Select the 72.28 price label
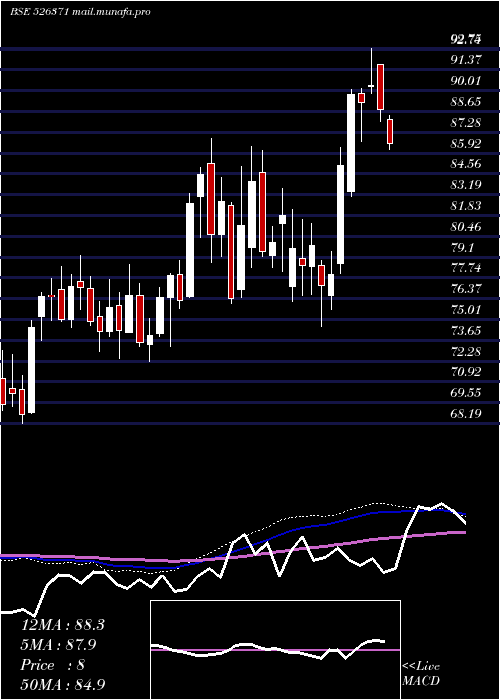Screen dimensions: 500x700 [x=466, y=351]
